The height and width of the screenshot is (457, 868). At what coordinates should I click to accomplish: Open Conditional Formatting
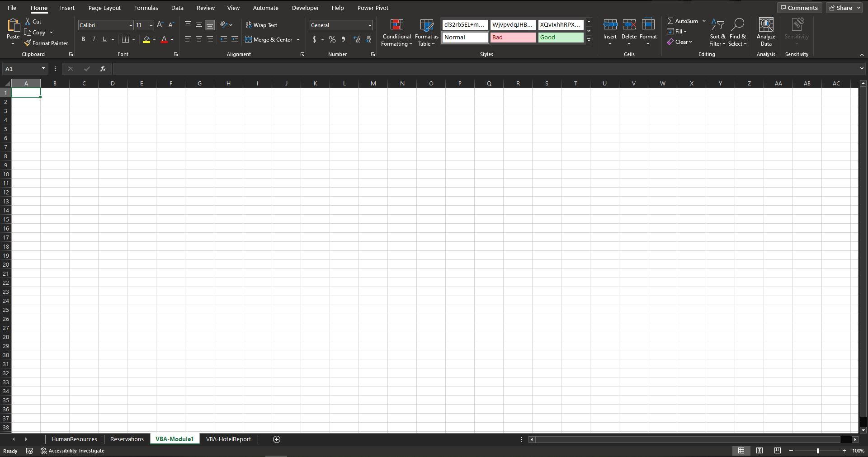point(396,33)
